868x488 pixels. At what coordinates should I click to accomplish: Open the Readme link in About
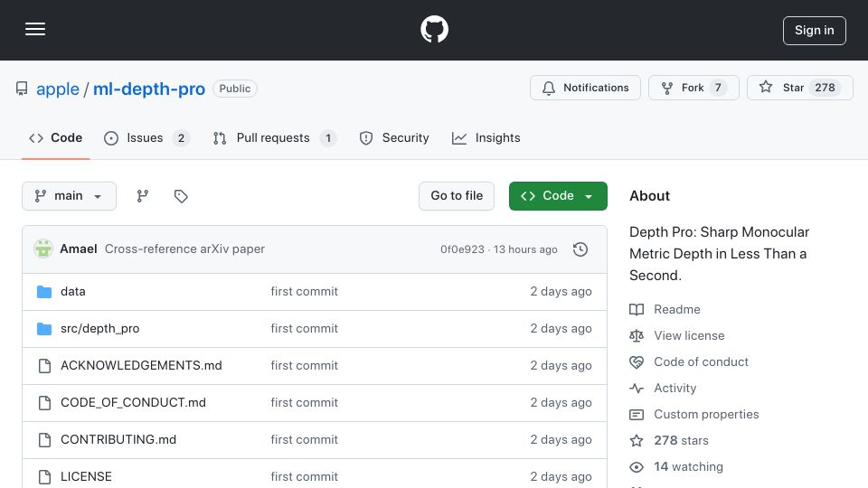tap(677, 309)
